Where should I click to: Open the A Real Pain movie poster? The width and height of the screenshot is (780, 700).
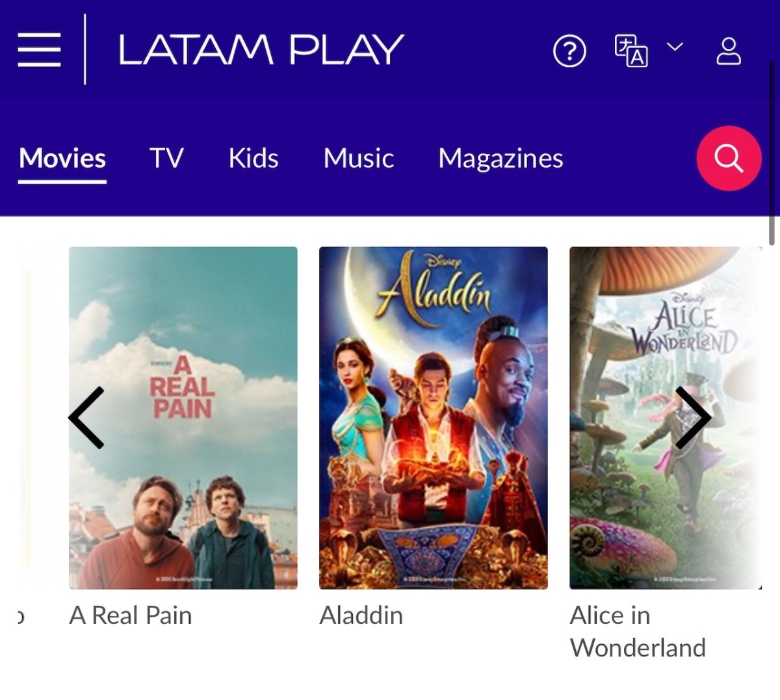point(183,418)
